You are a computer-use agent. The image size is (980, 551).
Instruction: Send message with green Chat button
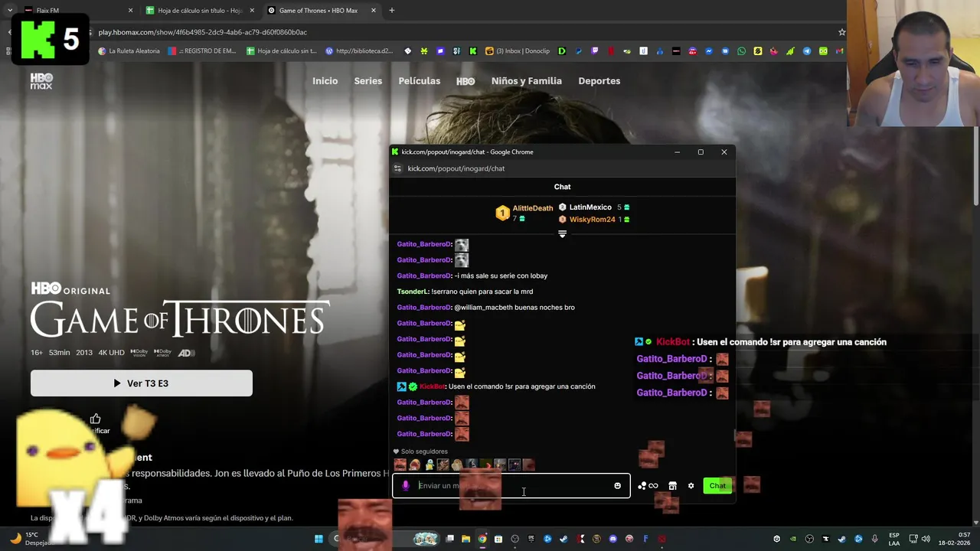click(717, 486)
